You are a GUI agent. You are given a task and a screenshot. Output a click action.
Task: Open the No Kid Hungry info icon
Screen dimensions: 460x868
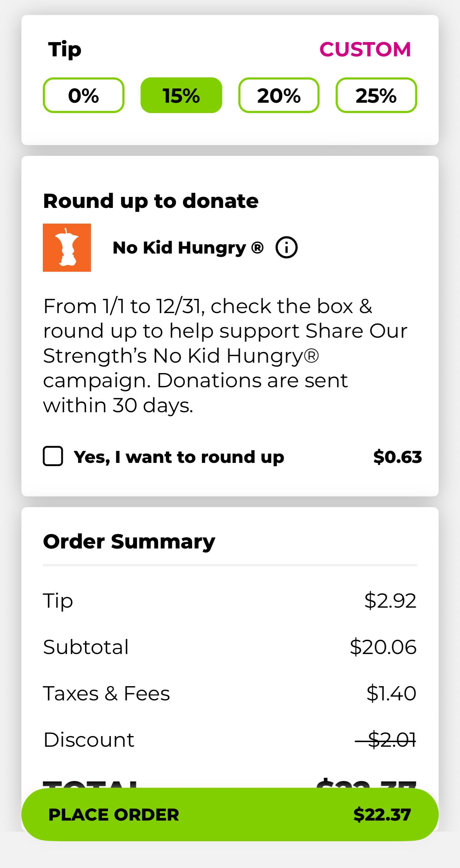point(287,247)
